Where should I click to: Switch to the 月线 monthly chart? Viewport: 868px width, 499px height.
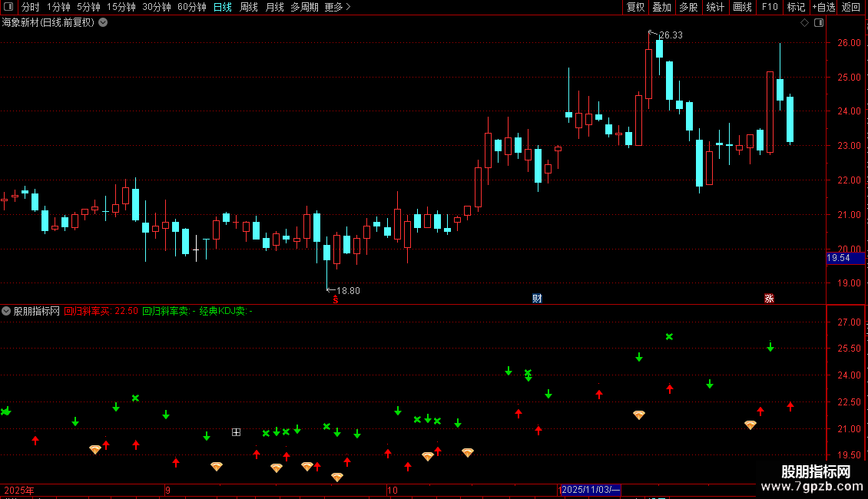274,7
